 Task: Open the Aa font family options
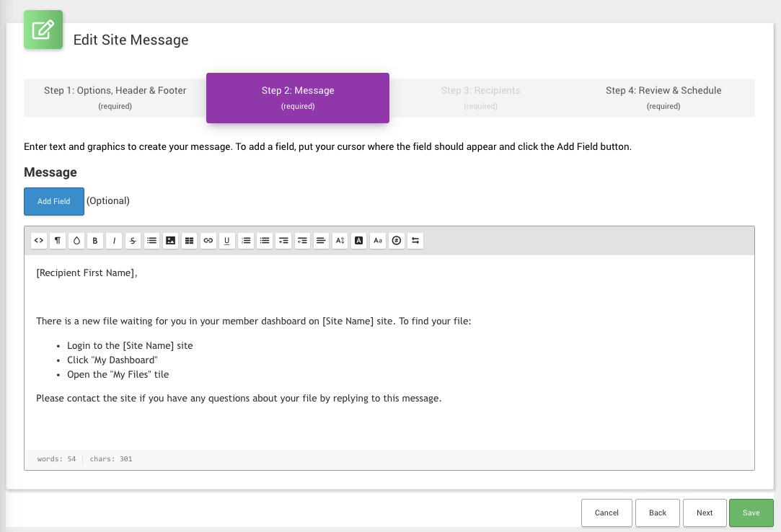[x=377, y=241]
